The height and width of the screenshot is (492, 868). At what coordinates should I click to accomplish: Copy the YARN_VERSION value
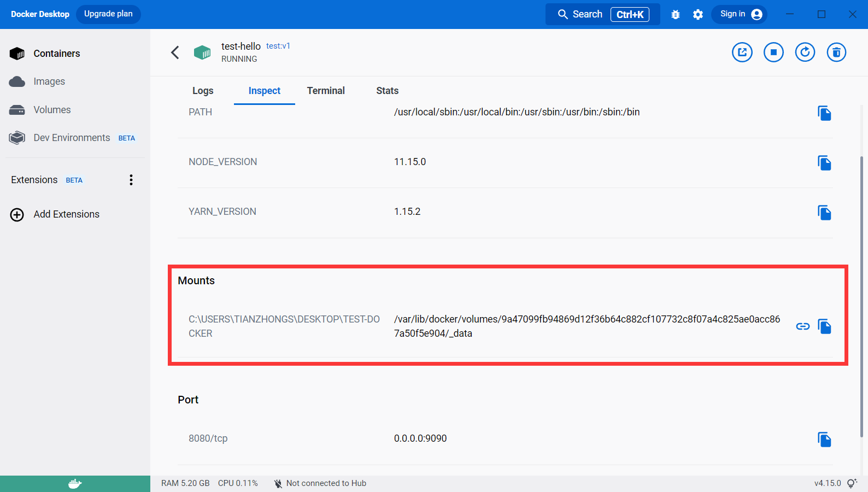pos(824,213)
